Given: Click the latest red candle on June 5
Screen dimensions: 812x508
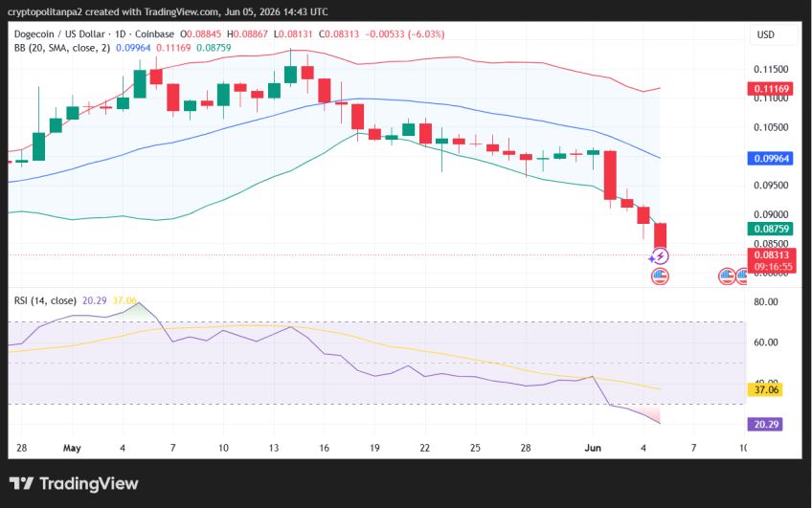Looking at the screenshot, I should 660,236.
